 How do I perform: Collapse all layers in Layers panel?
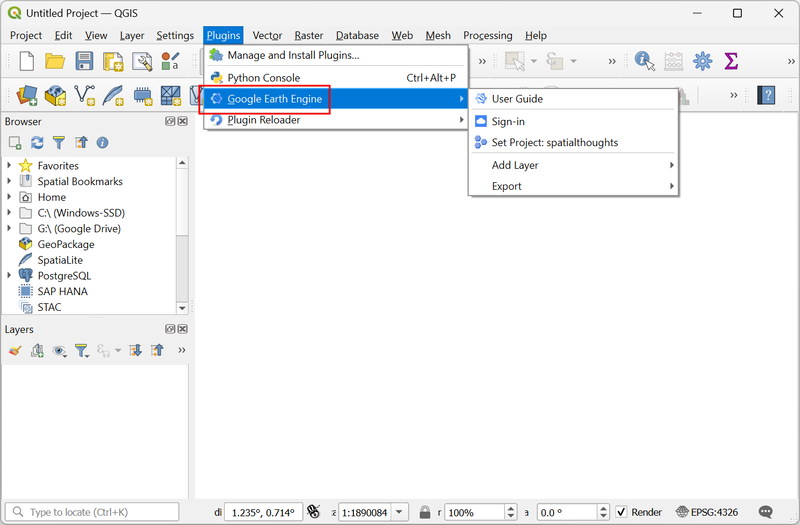157,351
